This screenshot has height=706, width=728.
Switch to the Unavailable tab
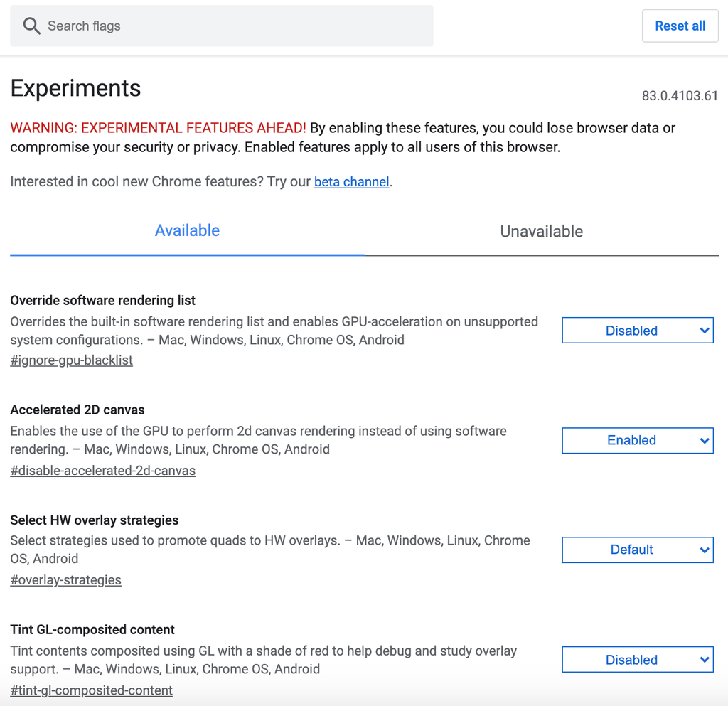click(x=541, y=232)
